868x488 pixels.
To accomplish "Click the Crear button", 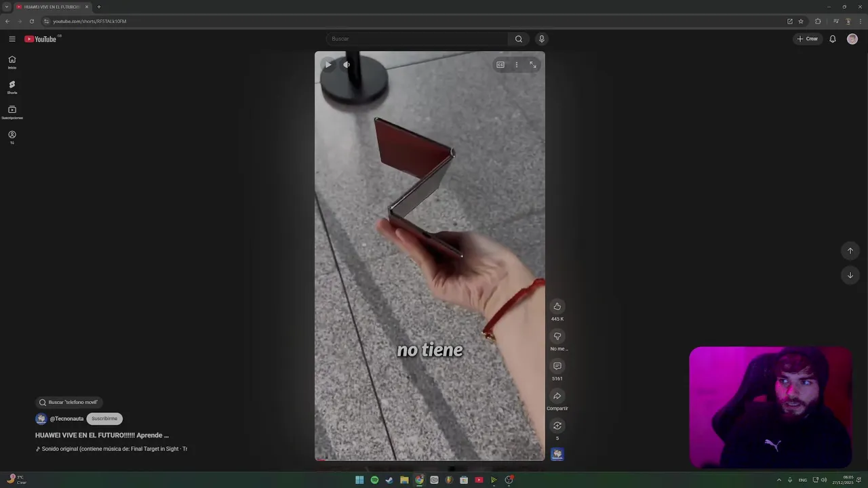I will (808, 39).
